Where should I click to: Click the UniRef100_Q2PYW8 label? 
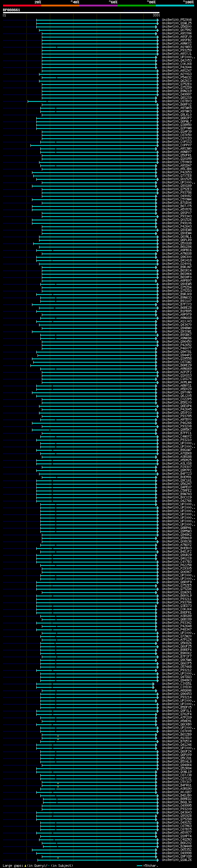click(x=177, y=128)
